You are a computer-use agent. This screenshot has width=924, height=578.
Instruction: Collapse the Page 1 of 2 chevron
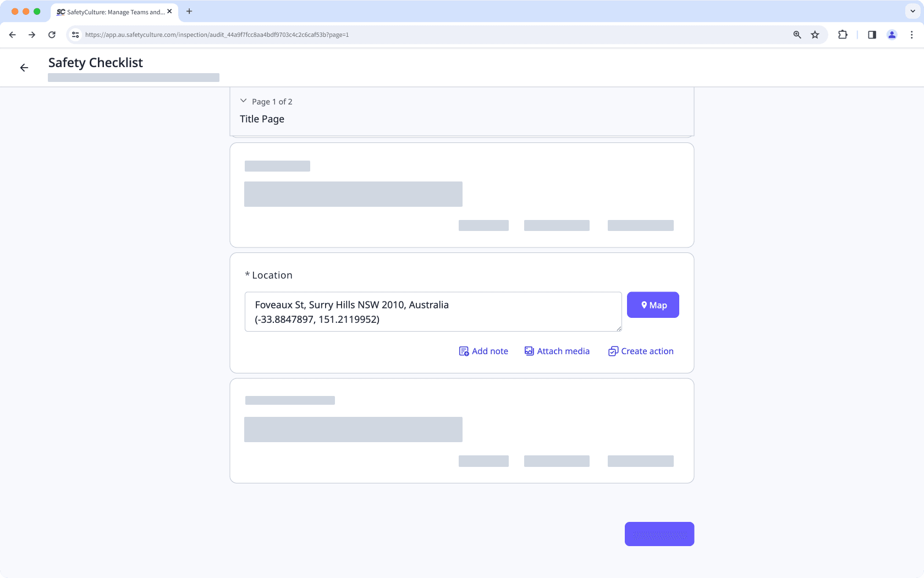click(x=244, y=101)
